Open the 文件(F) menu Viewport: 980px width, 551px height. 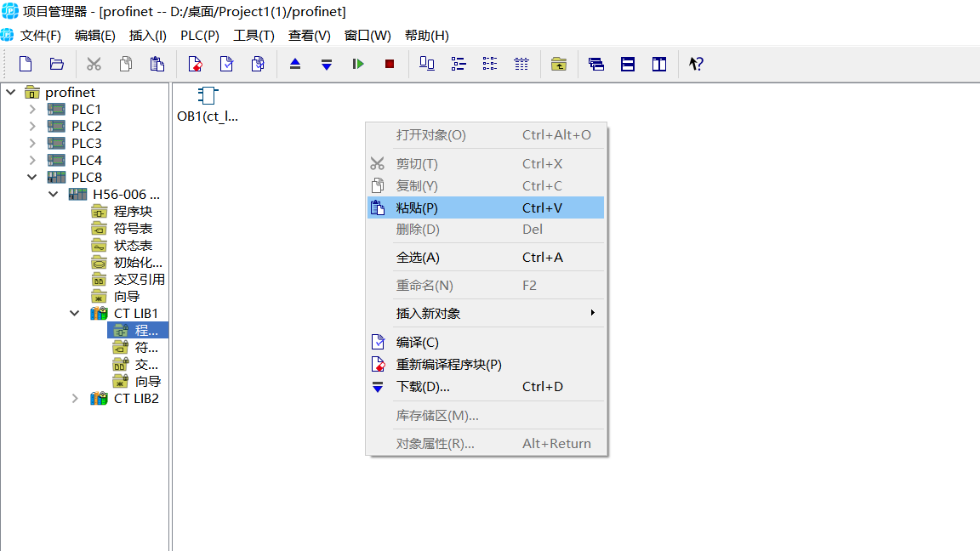[40, 36]
